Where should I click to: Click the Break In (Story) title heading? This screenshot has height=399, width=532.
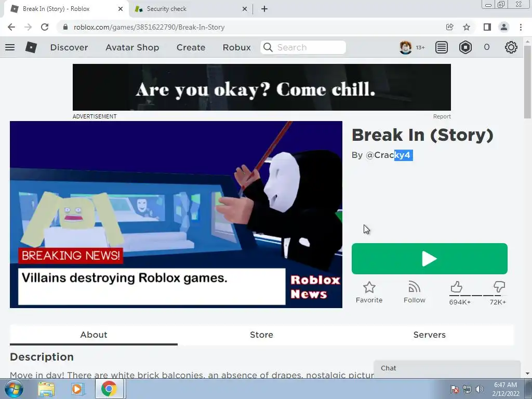pos(422,135)
